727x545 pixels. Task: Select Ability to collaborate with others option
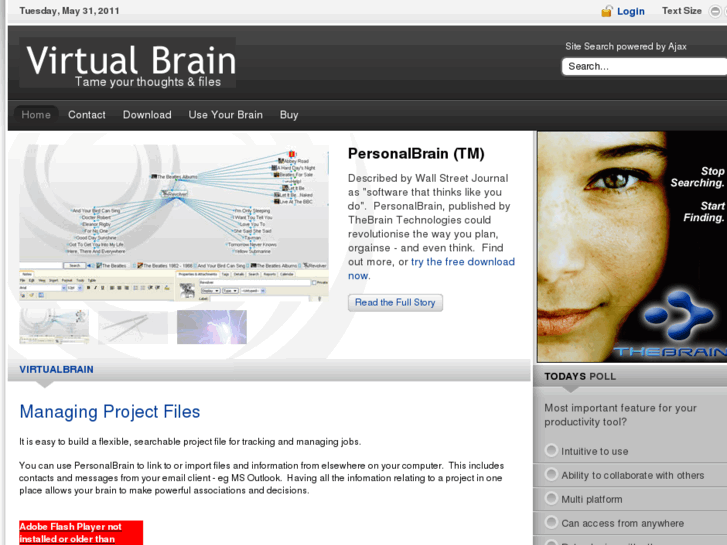[551, 474]
